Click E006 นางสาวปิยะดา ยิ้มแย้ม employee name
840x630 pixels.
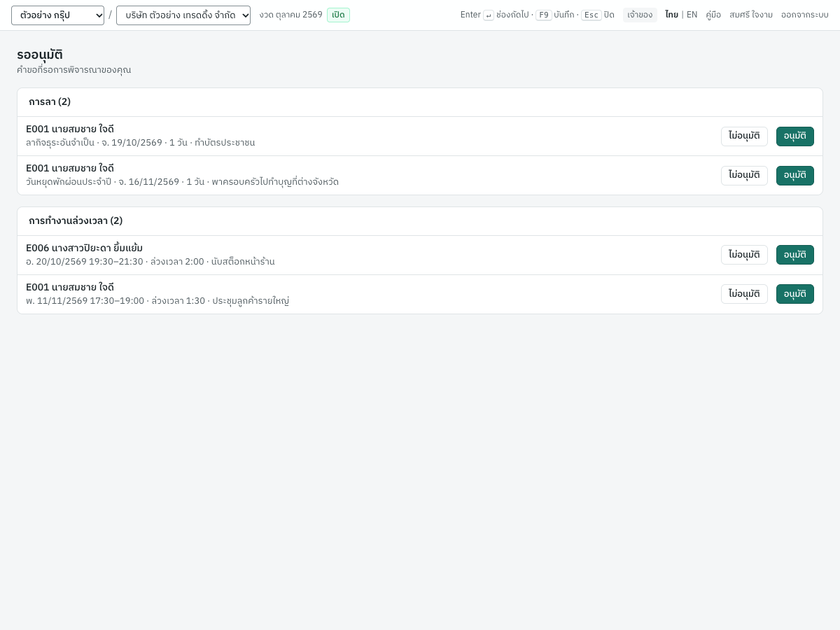click(84, 248)
